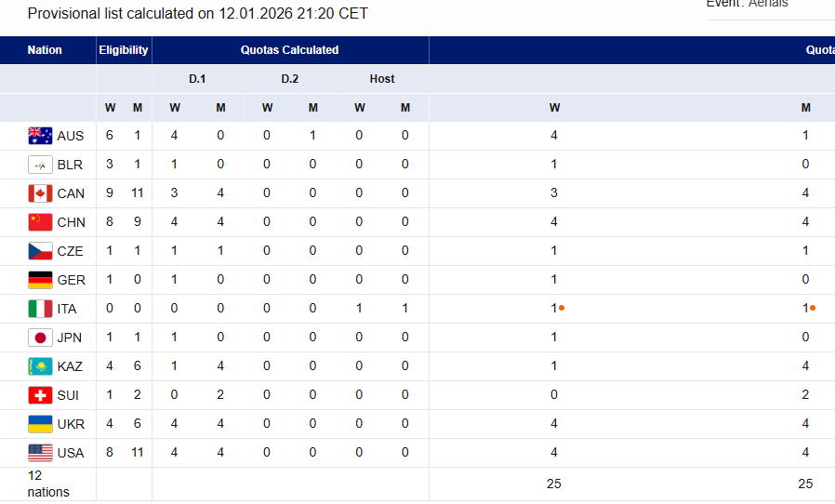This screenshot has width=835, height=504.
Task: Click the Australia flag icon
Action: (40, 136)
